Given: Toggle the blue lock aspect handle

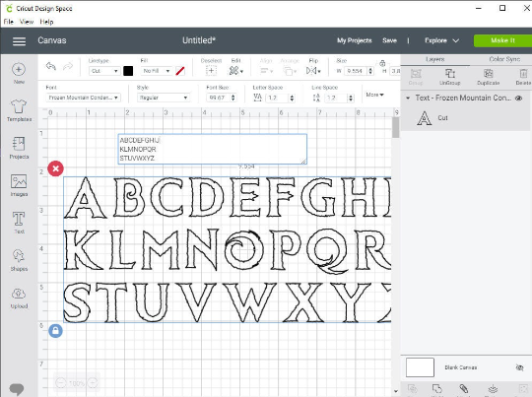Looking at the screenshot, I should pyautogui.click(x=55, y=331).
